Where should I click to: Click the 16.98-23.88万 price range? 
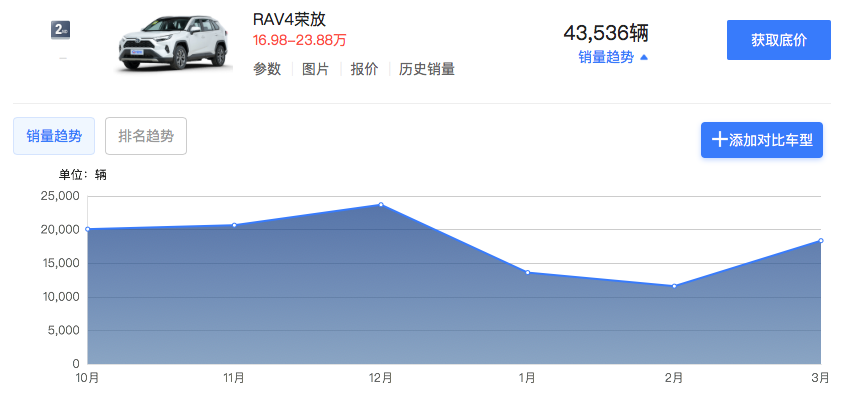pyautogui.click(x=300, y=40)
